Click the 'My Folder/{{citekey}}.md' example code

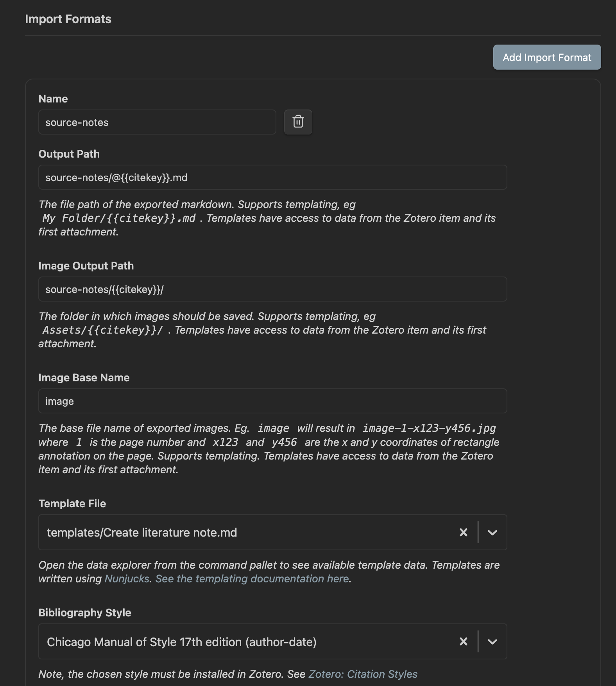coord(119,218)
